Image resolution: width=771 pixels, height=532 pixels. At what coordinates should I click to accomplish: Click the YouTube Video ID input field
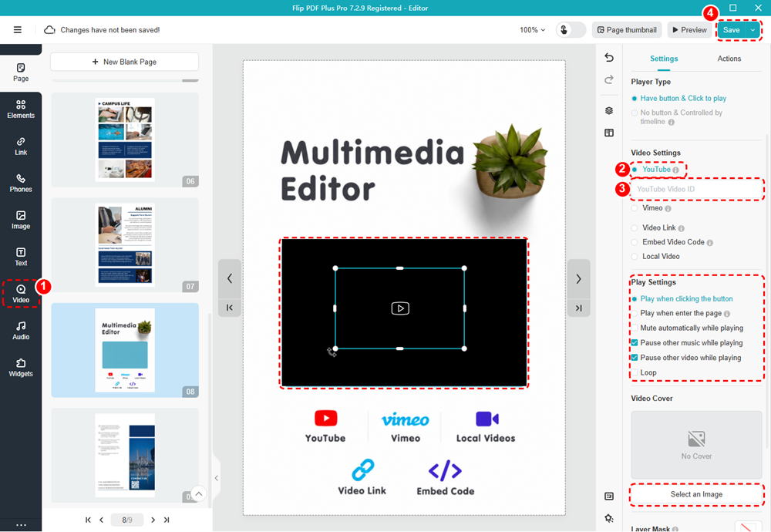(696, 190)
